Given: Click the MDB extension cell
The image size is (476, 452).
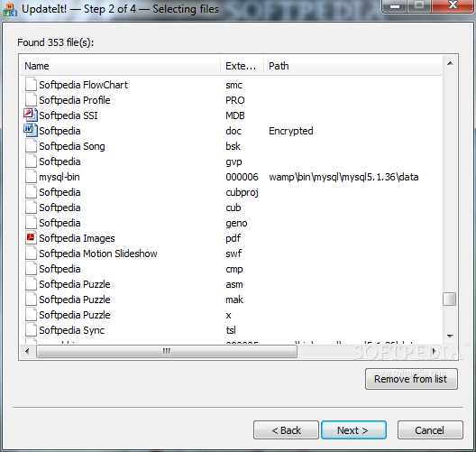Looking at the screenshot, I should point(235,115).
